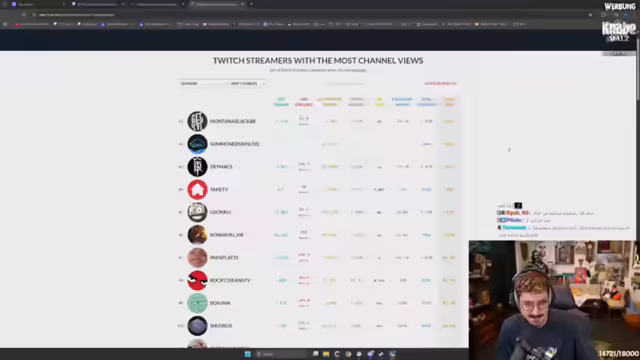Image resolution: width=640 pixels, height=360 pixels.
Task: Open the Chrome icon in the taskbar
Action: [x=348, y=354]
